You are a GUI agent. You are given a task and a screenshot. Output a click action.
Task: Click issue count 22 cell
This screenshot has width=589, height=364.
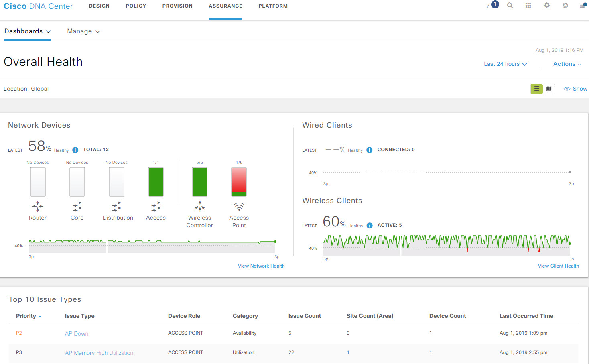click(x=291, y=352)
